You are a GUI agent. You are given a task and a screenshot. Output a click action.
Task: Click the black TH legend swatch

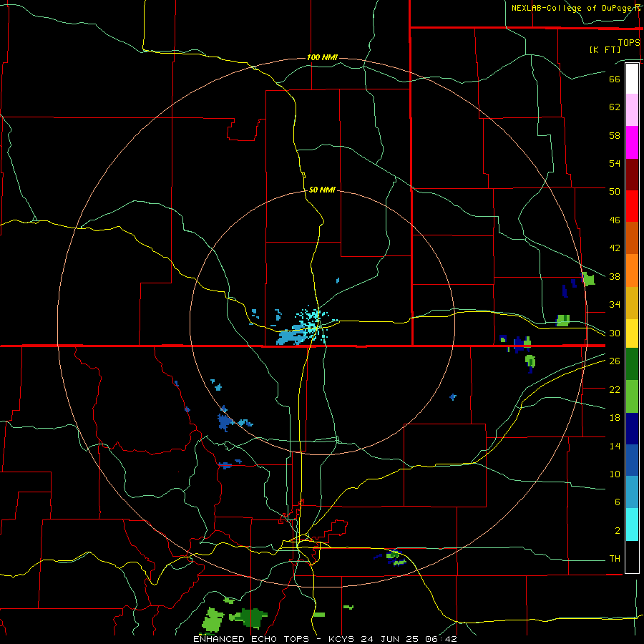(x=632, y=556)
